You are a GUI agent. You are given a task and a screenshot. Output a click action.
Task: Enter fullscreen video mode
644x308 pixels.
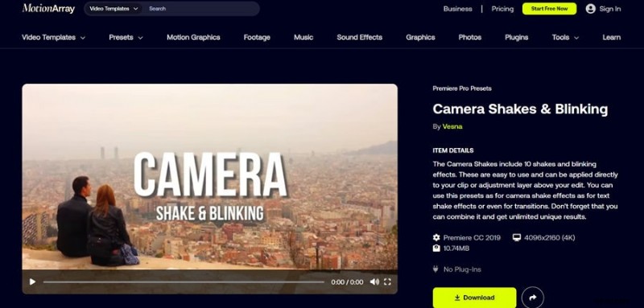[x=387, y=281]
